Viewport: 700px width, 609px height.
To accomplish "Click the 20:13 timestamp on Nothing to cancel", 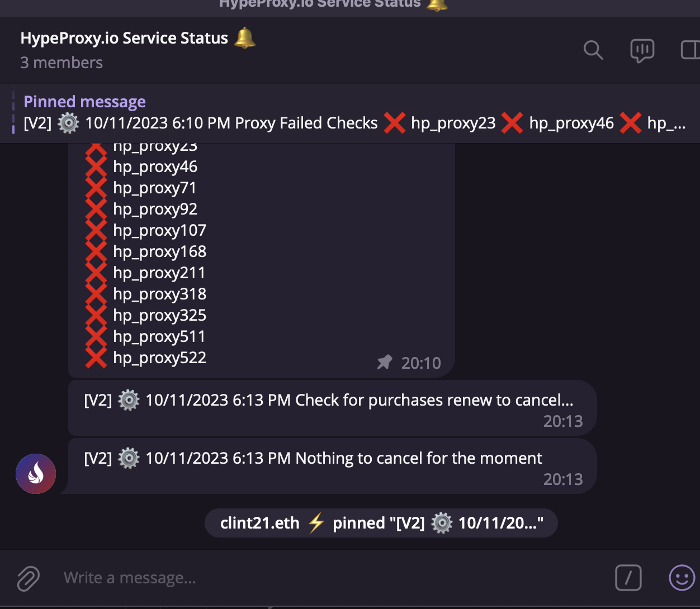I will [x=564, y=479].
